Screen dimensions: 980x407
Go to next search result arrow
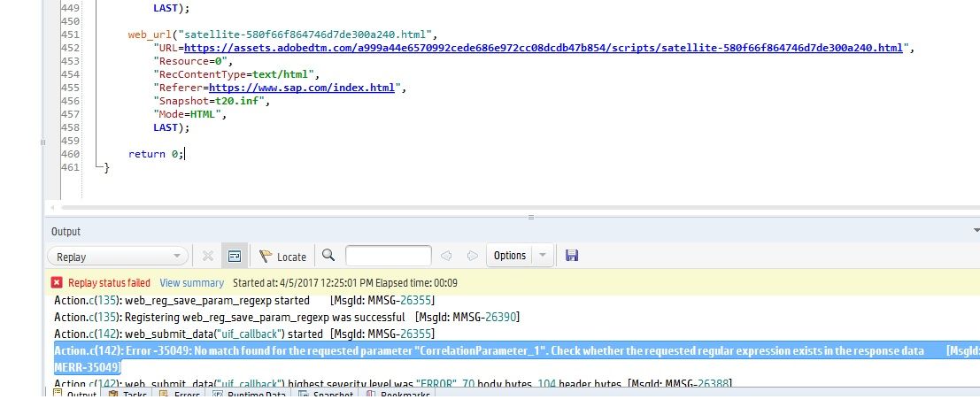click(471, 257)
